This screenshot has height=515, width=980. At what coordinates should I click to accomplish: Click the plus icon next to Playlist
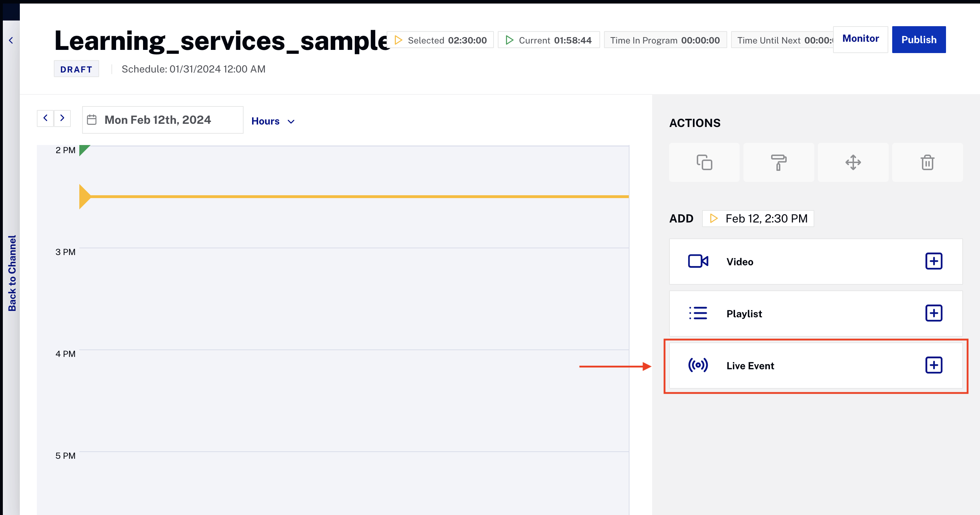(934, 313)
